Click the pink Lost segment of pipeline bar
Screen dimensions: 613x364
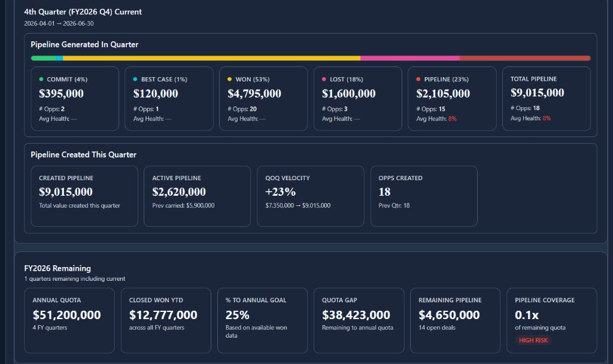[x=410, y=58]
